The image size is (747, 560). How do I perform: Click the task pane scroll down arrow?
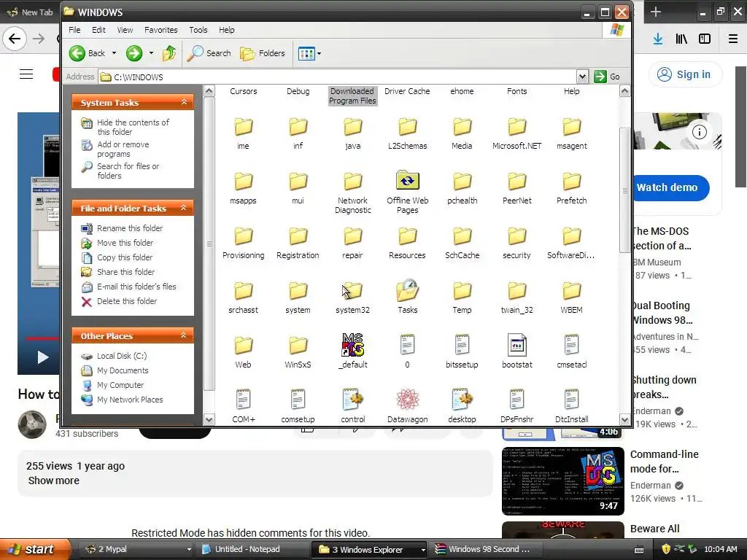(x=209, y=419)
